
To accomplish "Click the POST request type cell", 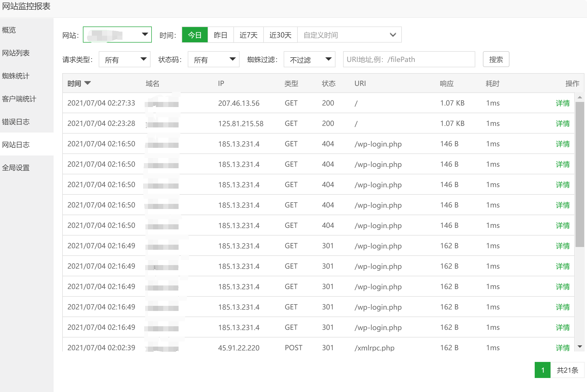I will click(294, 348).
